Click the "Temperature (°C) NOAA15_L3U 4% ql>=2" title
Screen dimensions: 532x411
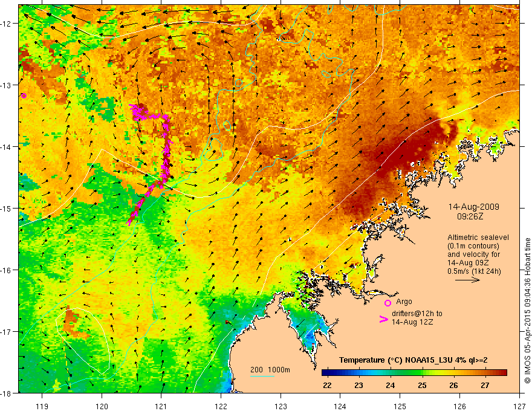pyautogui.click(x=414, y=360)
